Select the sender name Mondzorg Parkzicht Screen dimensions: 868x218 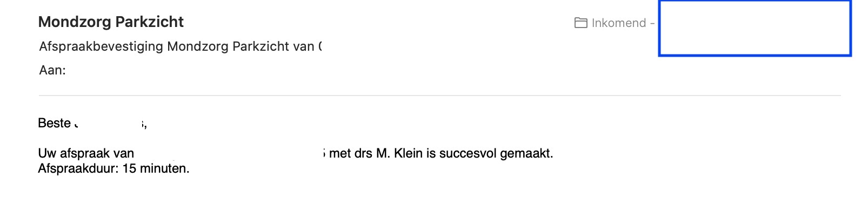tap(111, 22)
